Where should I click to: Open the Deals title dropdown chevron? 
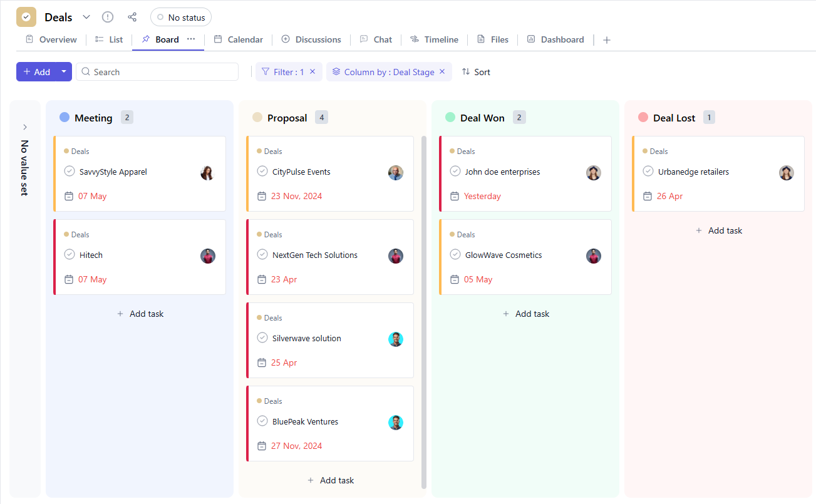(x=86, y=17)
